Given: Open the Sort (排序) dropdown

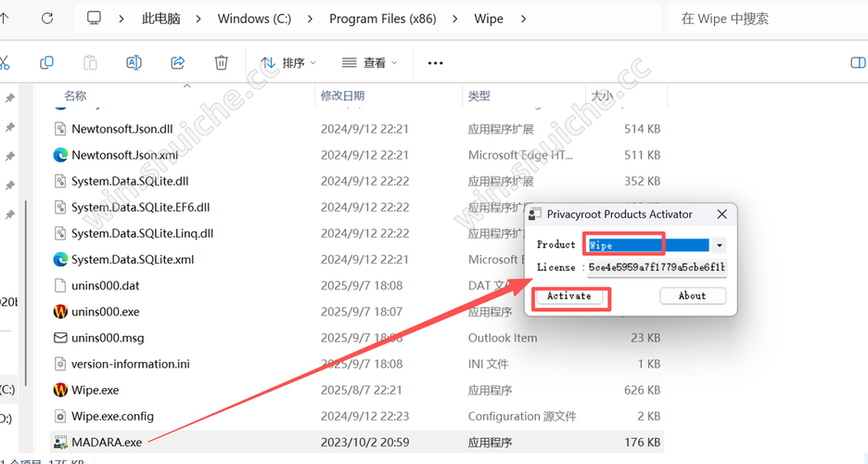Looking at the screenshot, I should (x=288, y=62).
